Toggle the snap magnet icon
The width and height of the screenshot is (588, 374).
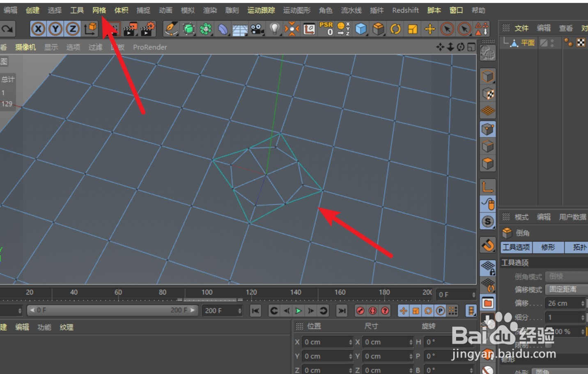coord(488,245)
